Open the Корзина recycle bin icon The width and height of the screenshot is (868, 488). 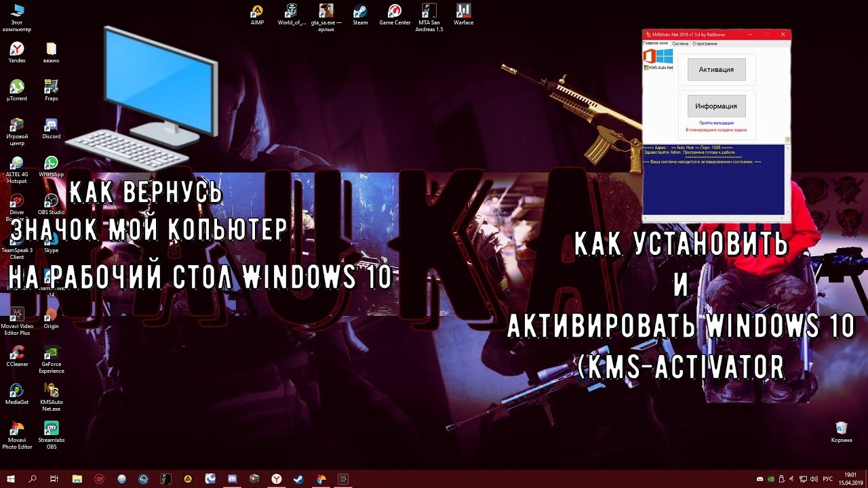(x=842, y=432)
